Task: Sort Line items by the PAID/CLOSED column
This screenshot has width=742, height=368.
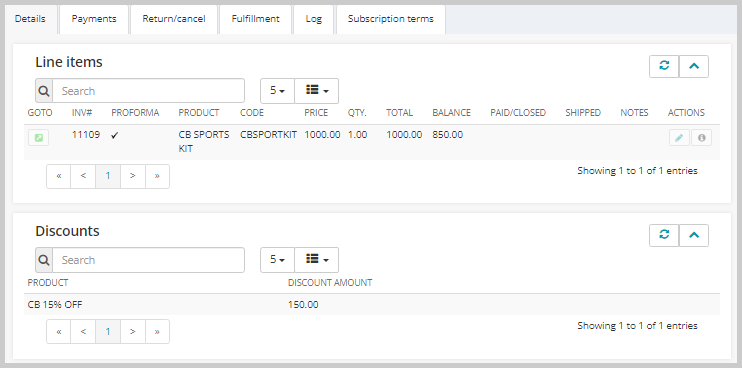Action: [x=518, y=113]
